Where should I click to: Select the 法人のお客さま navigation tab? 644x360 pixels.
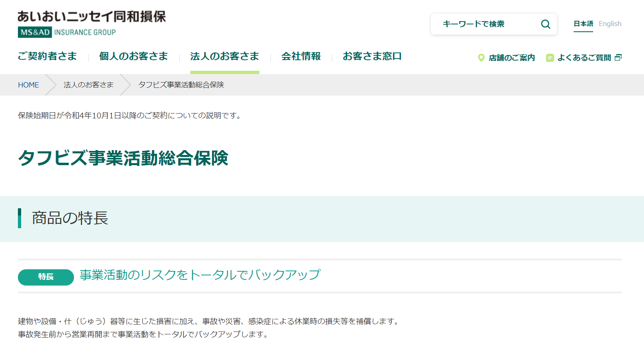[224, 56]
